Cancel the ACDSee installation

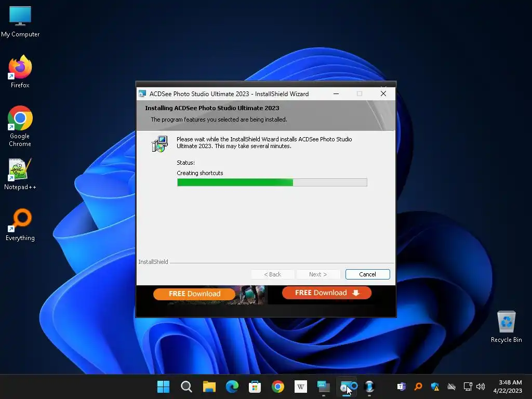point(367,274)
